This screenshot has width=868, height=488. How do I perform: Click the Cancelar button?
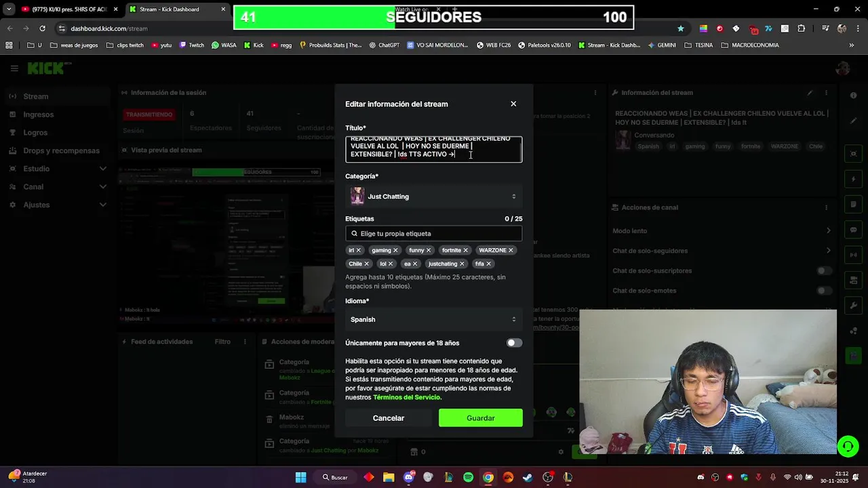[389, 418]
